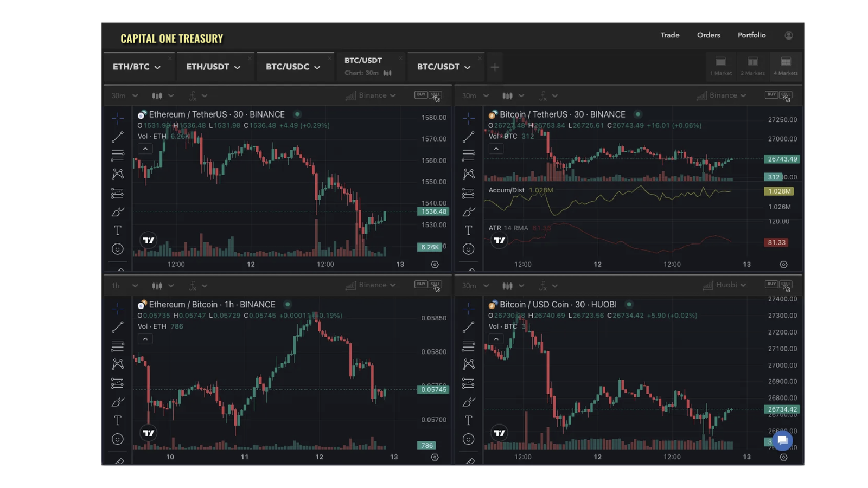Image resolution: width=868 pixels, height=488 pixels.
Task: Toggle Buy/Sell trading panel in Ethereum/Bitcoin chart
Action: click(x=429, y=285)
